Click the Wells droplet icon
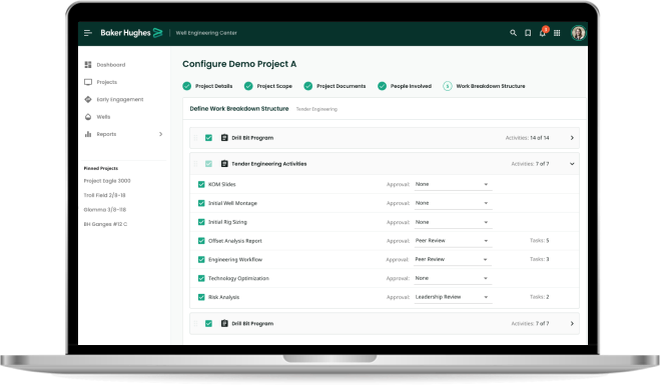Image resolution: width=660 pixels, height=385 pixels. [x=88, y=117]
